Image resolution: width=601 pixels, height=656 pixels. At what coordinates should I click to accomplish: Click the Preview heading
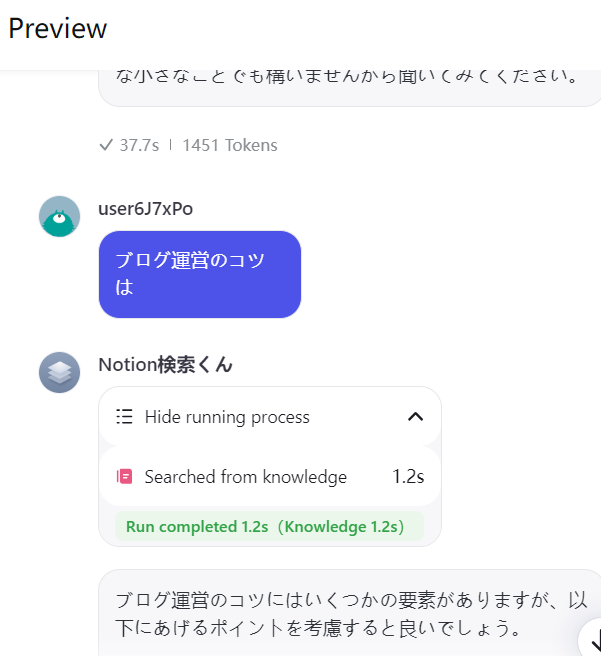pyautogui.click(x=58, y=28)
